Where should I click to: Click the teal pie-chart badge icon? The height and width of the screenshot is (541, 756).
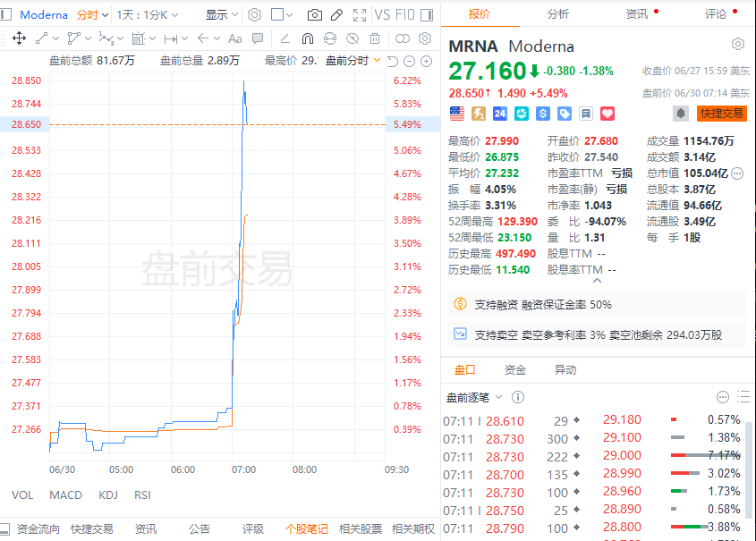(522, 114)
